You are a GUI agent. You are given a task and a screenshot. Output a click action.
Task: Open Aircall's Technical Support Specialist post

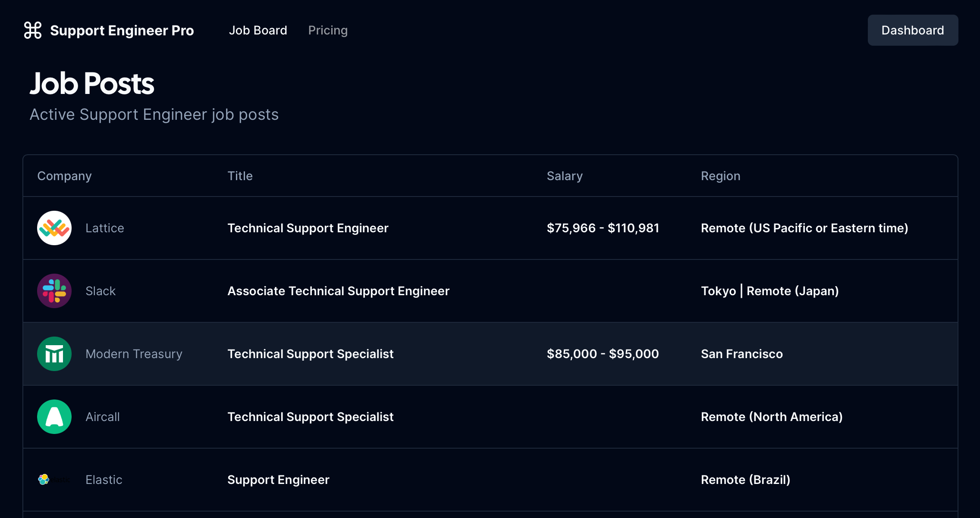[311, 417]
